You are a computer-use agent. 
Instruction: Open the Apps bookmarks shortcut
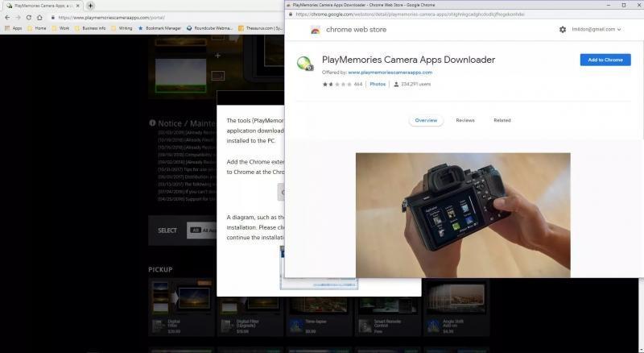pos(13,28)
